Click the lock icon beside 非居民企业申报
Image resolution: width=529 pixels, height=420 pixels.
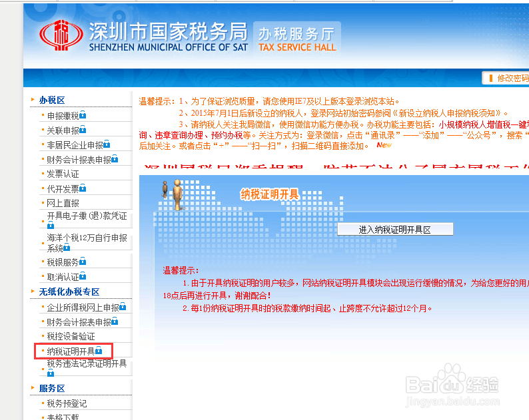(x=107, y=144)
